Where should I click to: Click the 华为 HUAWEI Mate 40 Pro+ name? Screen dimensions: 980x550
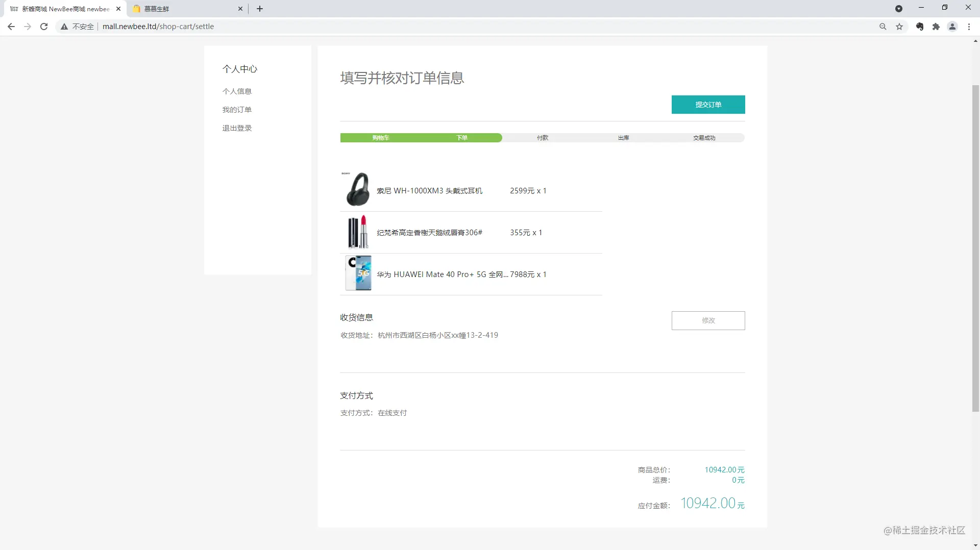pos(443,274)
